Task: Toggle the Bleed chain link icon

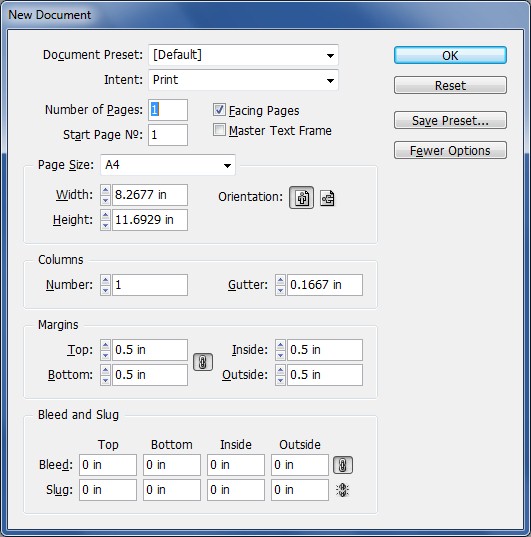Action: click(343, 465)
